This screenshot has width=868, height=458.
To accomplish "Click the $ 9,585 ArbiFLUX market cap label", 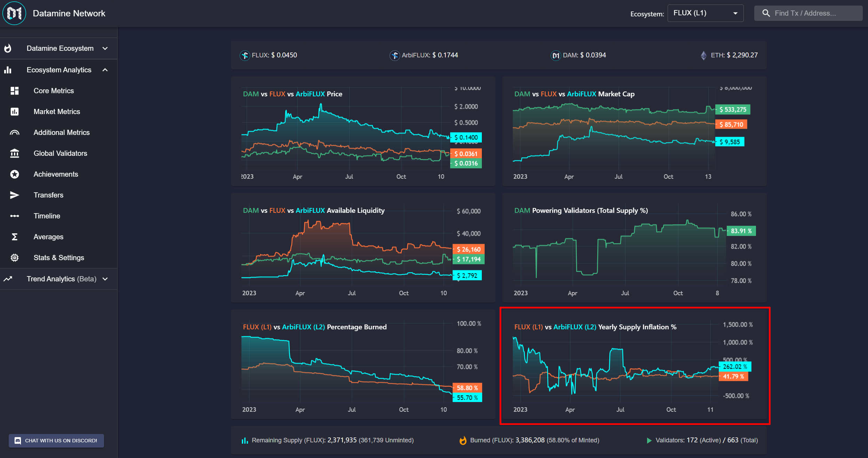I will pos(730,142).
